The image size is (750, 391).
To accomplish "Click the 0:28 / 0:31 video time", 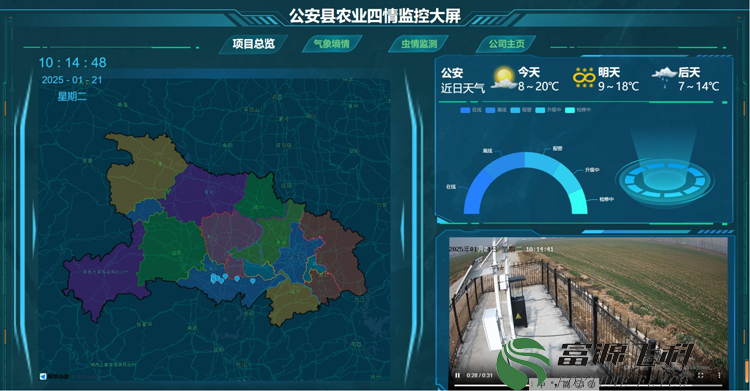I will [x=479, y=375].
